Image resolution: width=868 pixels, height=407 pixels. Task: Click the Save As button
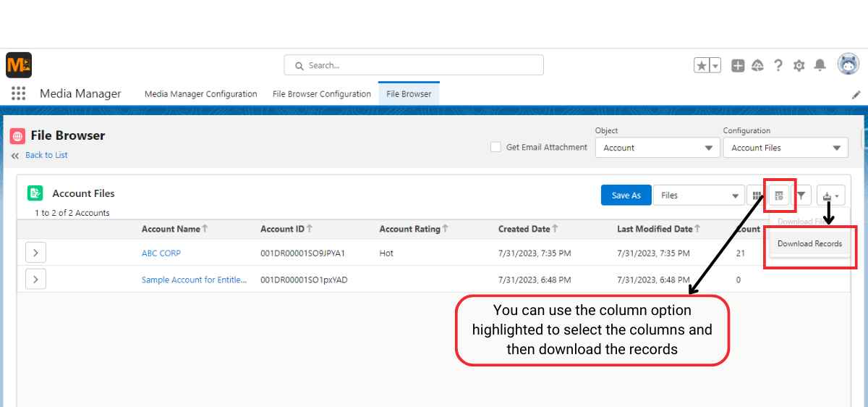click(626, 196)
